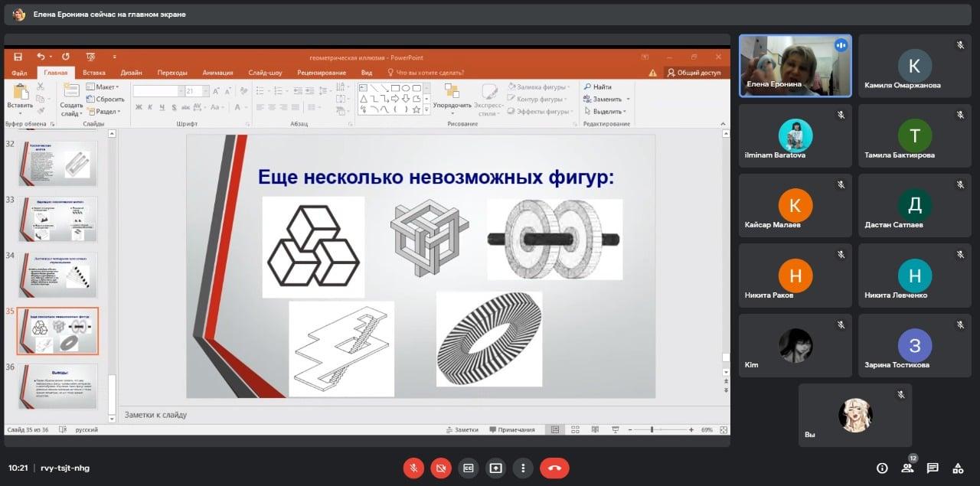Click the present screen icon
This screenshot has width=980, height=486.
coord(495,468)
